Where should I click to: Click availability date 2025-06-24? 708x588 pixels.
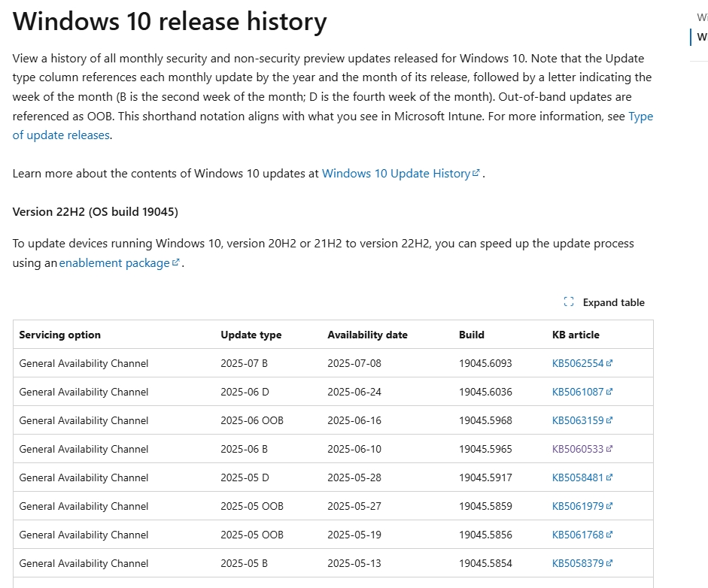tap(354, 392)
